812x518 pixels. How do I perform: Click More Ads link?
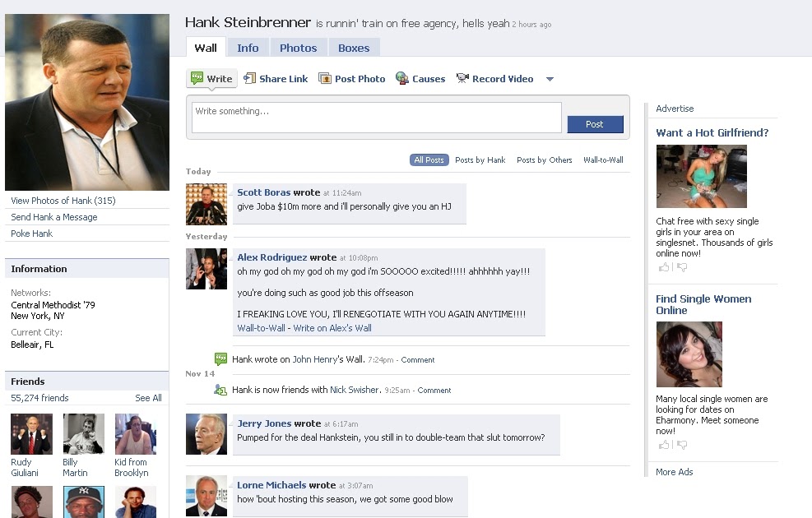(674, 472)
